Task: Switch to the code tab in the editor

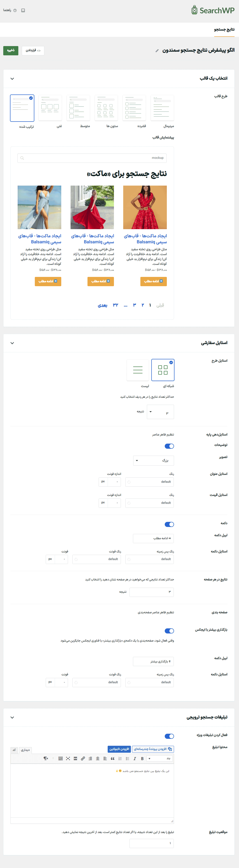Action: [x=14, y=750]
